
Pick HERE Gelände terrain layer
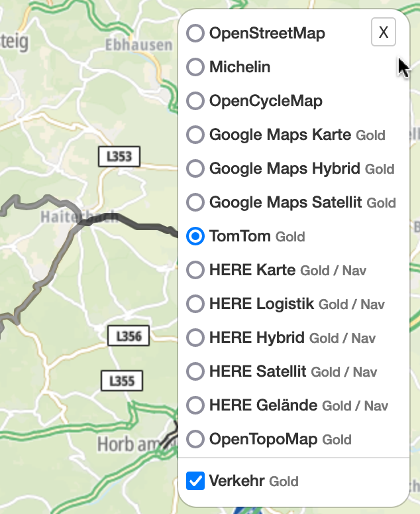[x=195, y=405]
